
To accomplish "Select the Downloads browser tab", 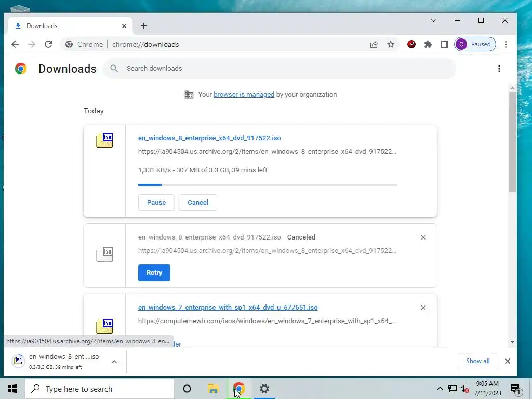I will [71, 26].
